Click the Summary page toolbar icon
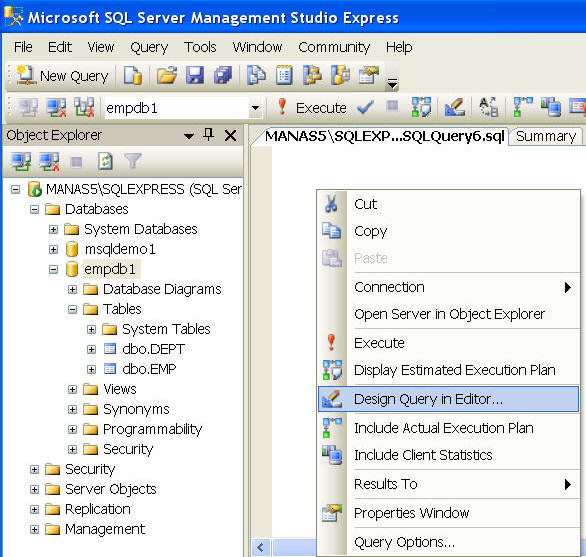 pyautogui.click(x=284, y=76)
